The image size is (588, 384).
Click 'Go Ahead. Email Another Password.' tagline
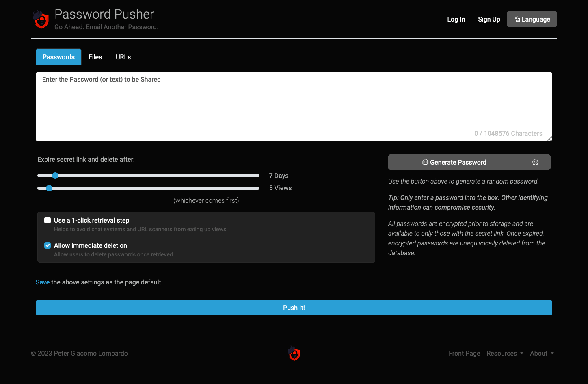pyautogui.click(x=106, y=27)
